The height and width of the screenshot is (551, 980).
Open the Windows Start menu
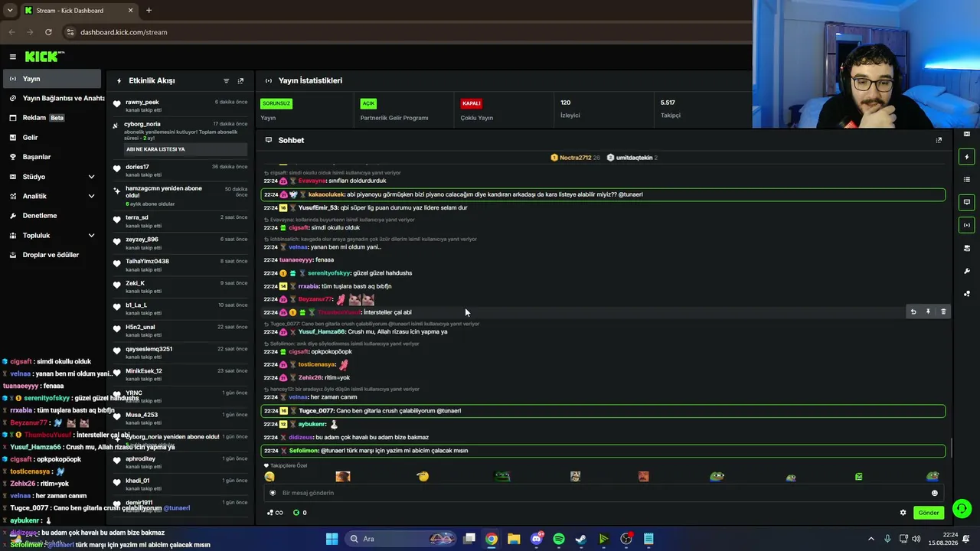[x=332, y=539]
